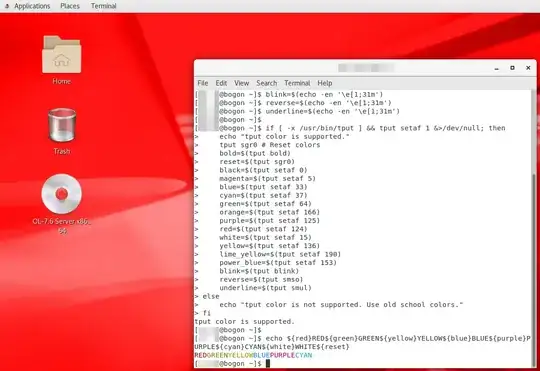Open the Search menu in terminal
The width and height of the screenshot is (540, 371).
coord(267,83)
